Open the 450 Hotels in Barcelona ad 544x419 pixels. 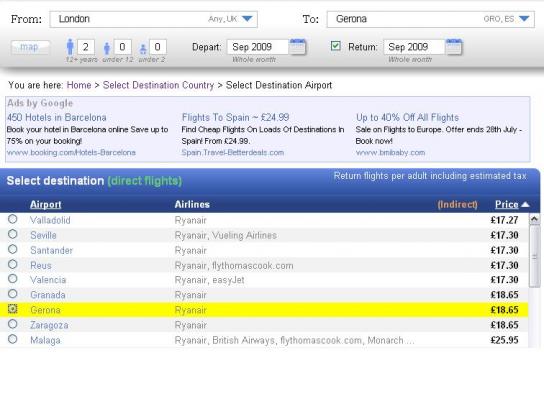click(57, 118)
